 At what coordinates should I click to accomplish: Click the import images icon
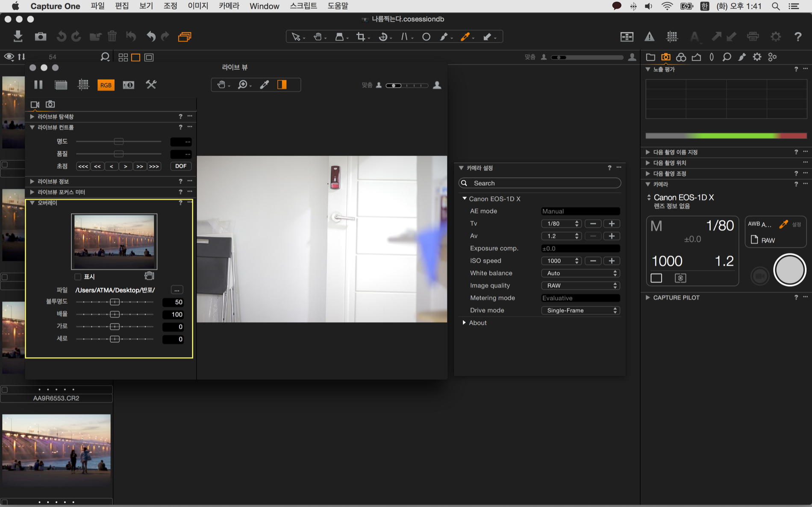pos(18,37)
